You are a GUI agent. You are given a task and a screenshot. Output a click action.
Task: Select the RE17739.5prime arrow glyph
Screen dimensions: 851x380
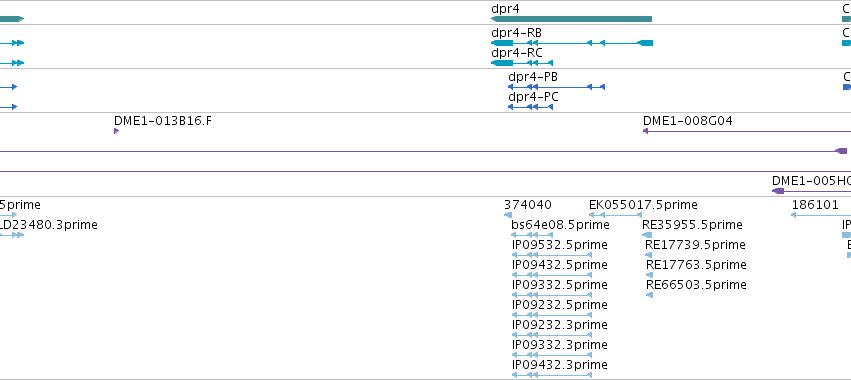pyautogui.click(x=649, y=255)
